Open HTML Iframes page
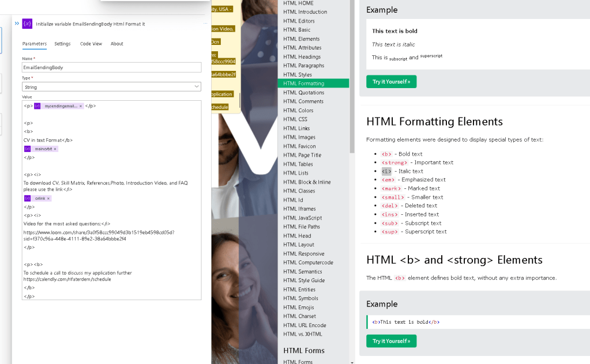 (x=299, y=209)
